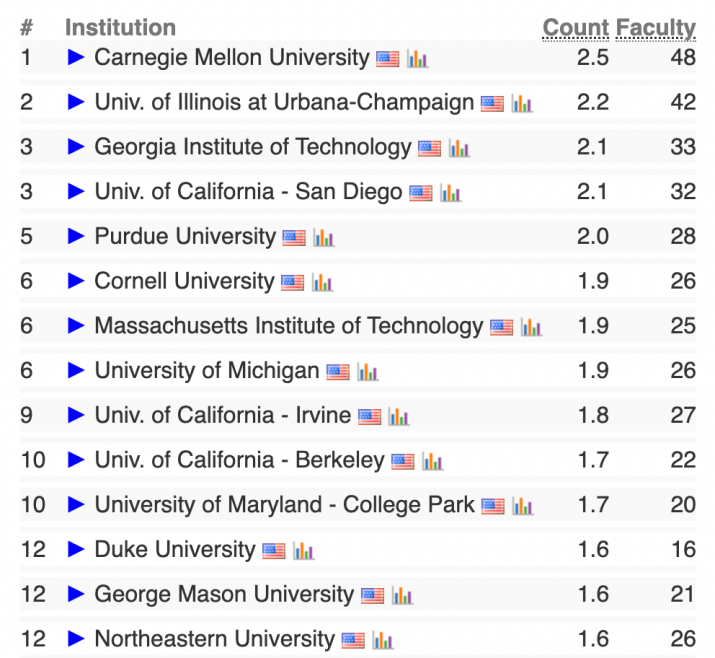Expand the Univ. of Illinois at Urbana-Champaign row
715x658 pixels.
coord(76,102)
